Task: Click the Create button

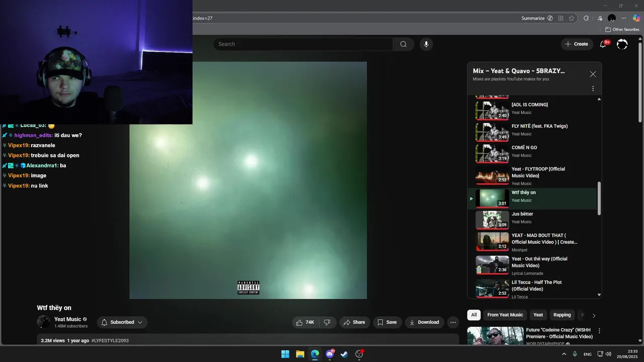Action: (577, 44)
